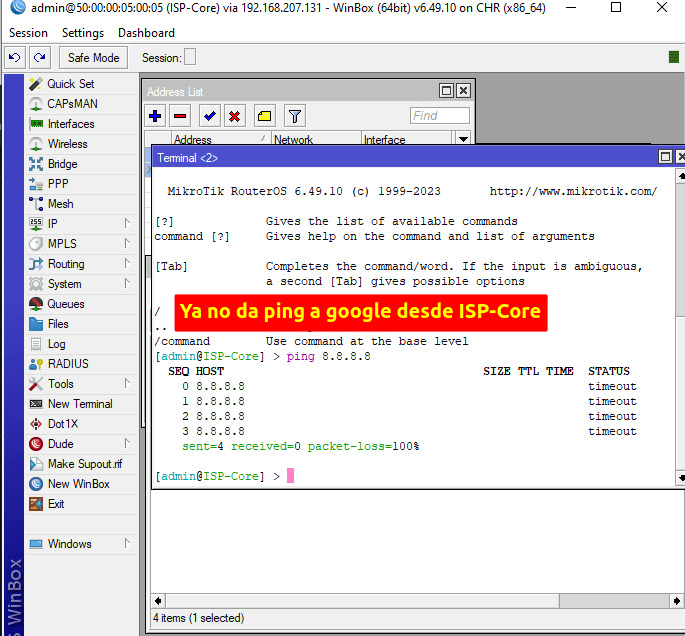The width and height of the screenshot is (685, 636).
Task: Add new address with plus icon
Action: (155, 116)
